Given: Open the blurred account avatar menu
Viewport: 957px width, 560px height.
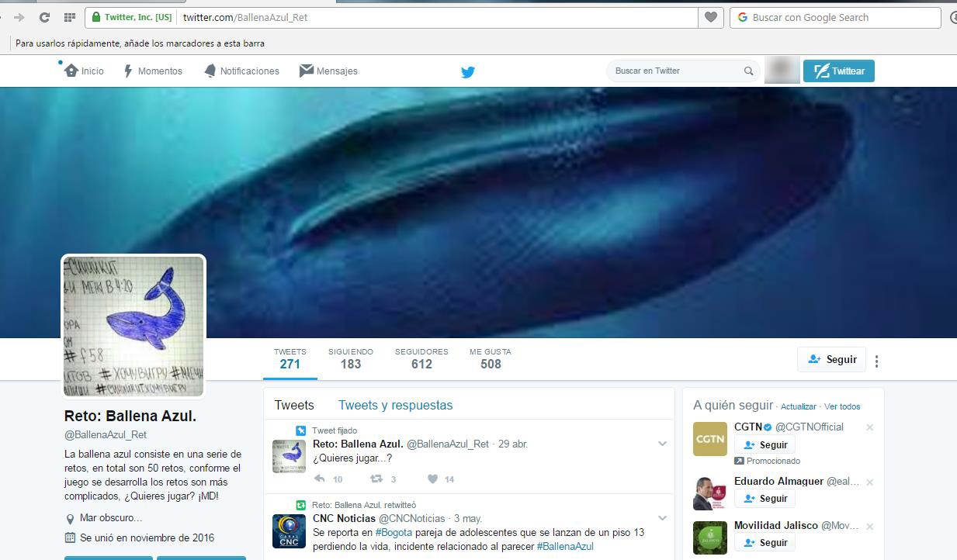Looking at the screenshot, I should click(782, 71).
